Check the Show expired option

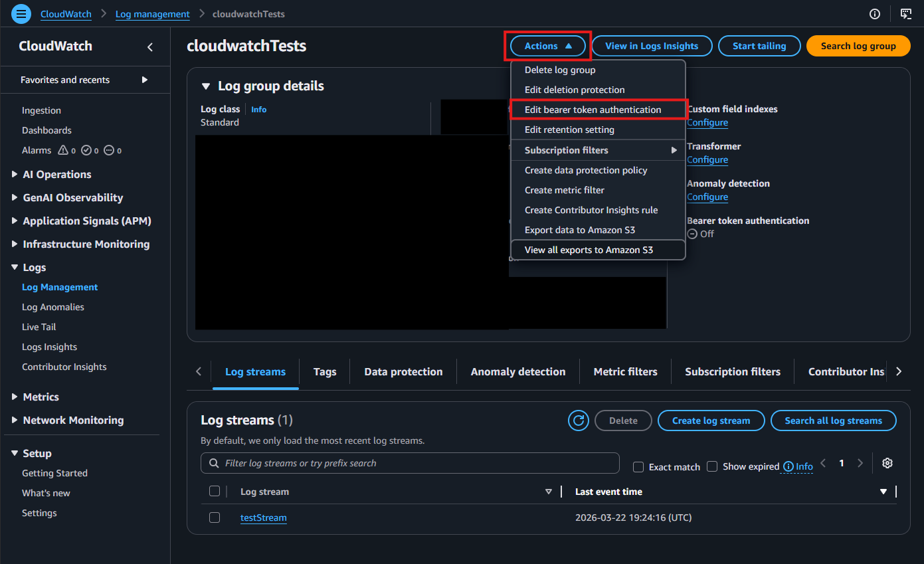(711, 466)
